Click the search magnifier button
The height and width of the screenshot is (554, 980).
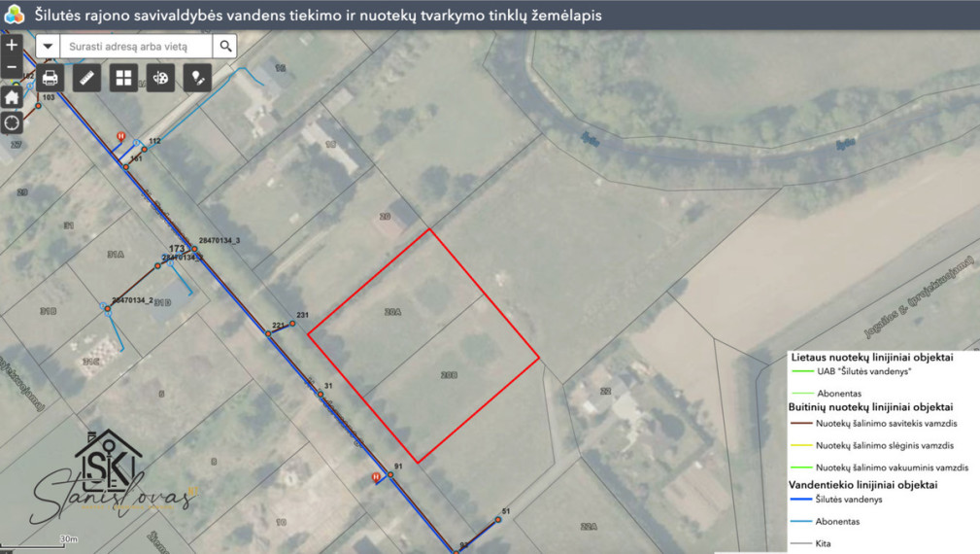pos(225,47)
